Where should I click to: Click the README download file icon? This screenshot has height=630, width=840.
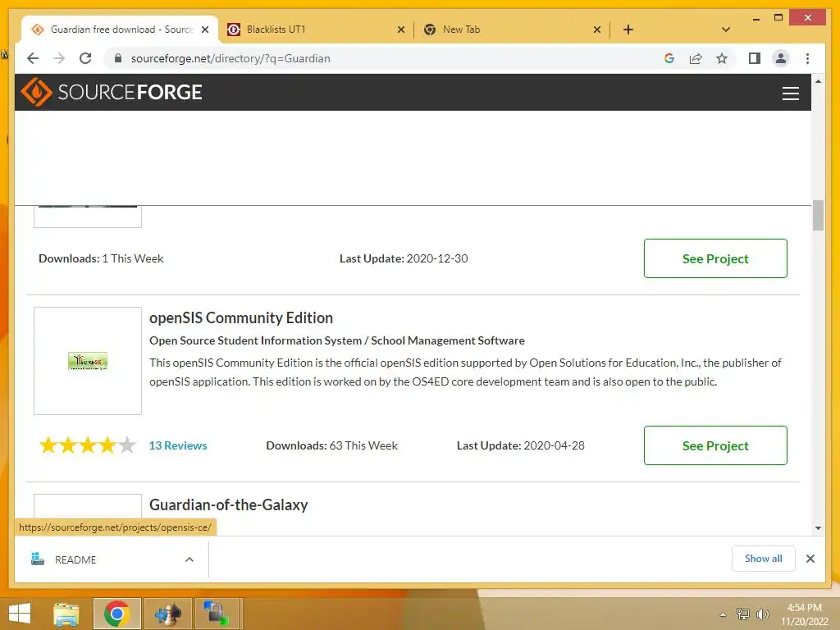[x=38, y=559]
